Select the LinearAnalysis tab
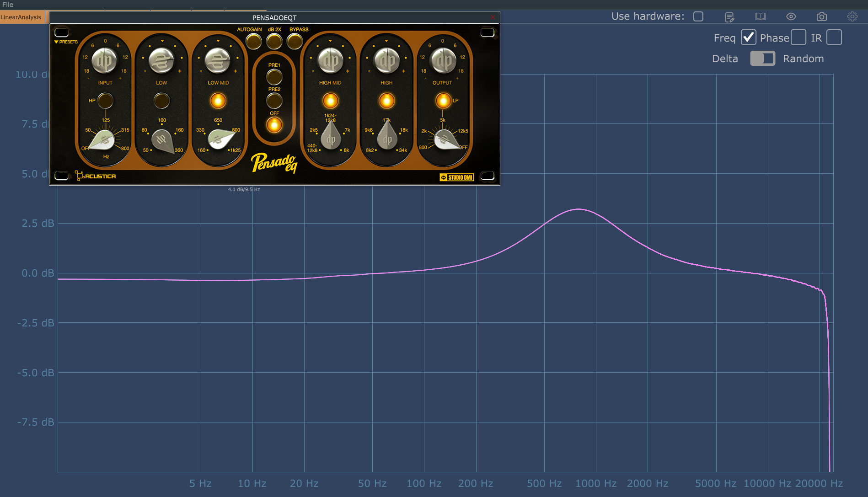The image size is (868, 497). [x=21, y=17]
